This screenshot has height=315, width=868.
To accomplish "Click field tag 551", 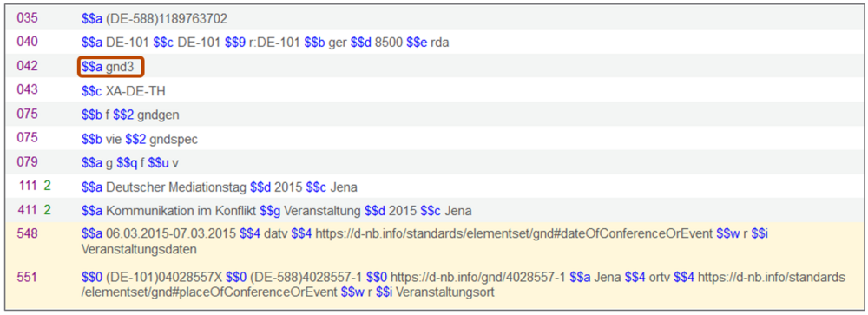I will pos(27,278).
